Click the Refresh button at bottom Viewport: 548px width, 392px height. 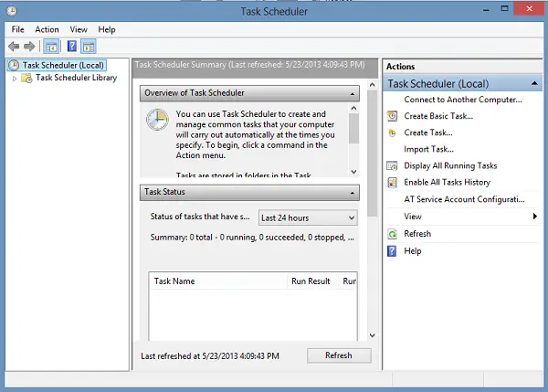339,355
